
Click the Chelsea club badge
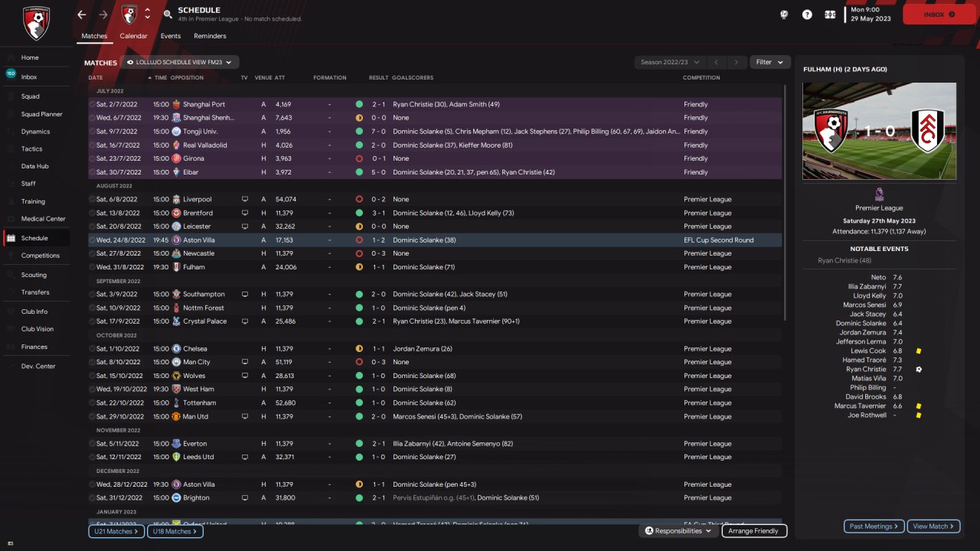click(x=177, y=349)
